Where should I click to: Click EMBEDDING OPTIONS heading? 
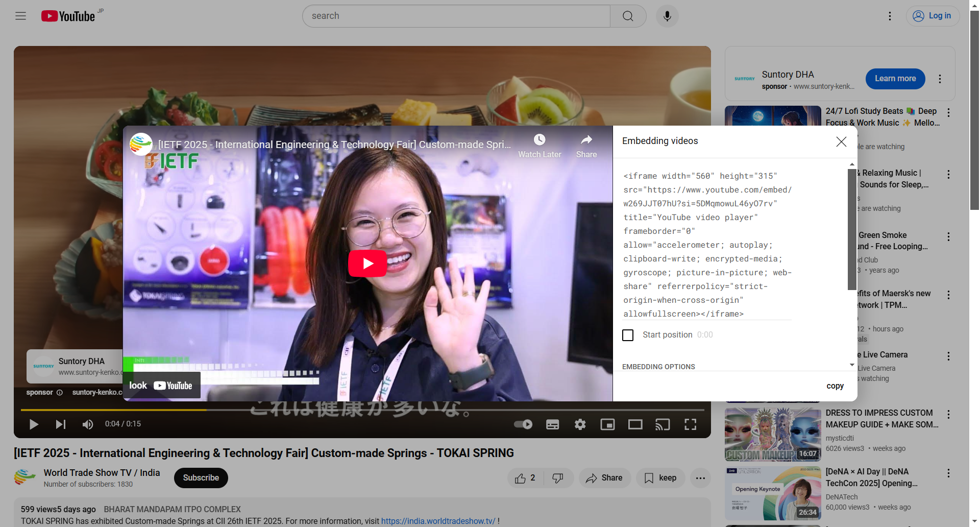[658, 367]
